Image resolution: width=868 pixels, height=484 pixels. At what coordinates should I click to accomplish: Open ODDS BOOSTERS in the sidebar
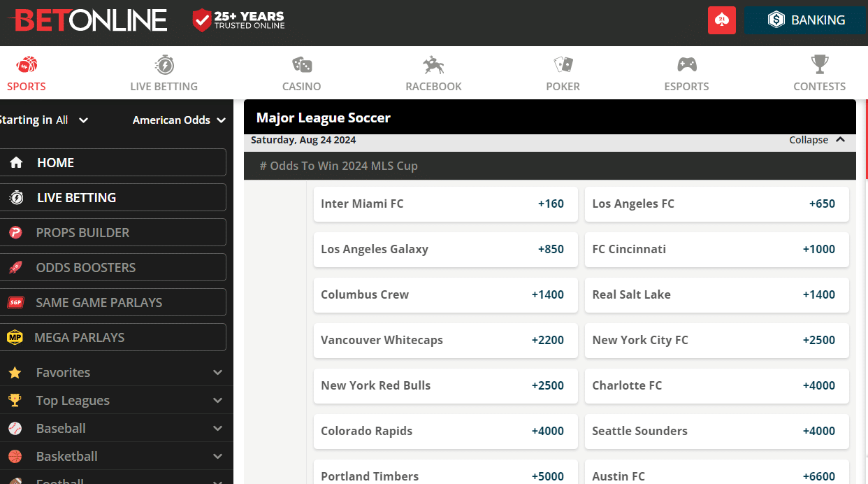click(x=113, y=267)
